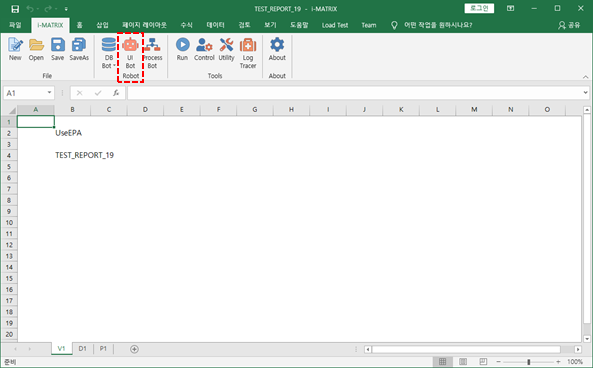Switch to Page Layout view icon

point(463,362)
